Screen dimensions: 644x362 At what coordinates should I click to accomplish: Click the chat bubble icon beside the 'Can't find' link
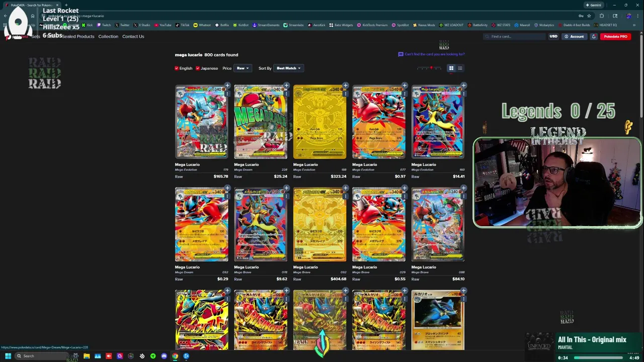point(400,54)
